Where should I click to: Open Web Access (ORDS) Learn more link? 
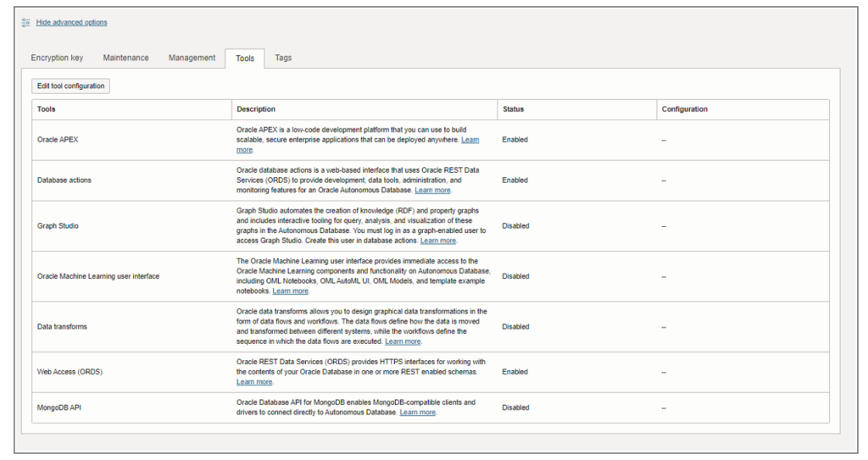254,382
